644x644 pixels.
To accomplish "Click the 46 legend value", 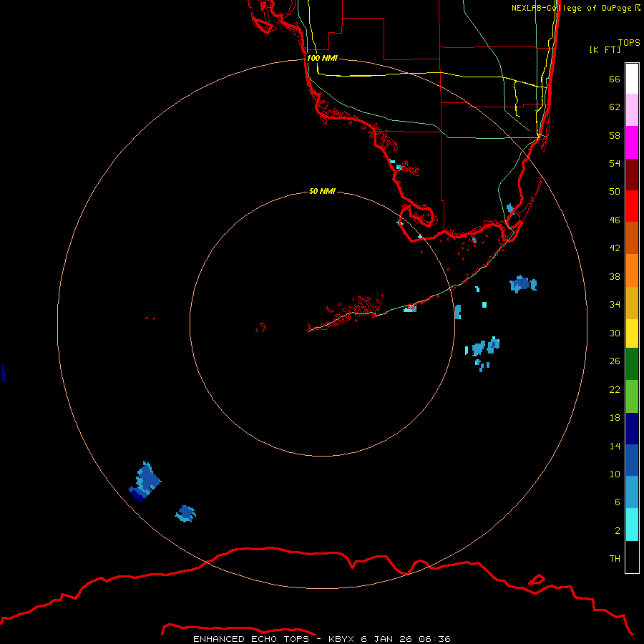I will coord(615,220).
